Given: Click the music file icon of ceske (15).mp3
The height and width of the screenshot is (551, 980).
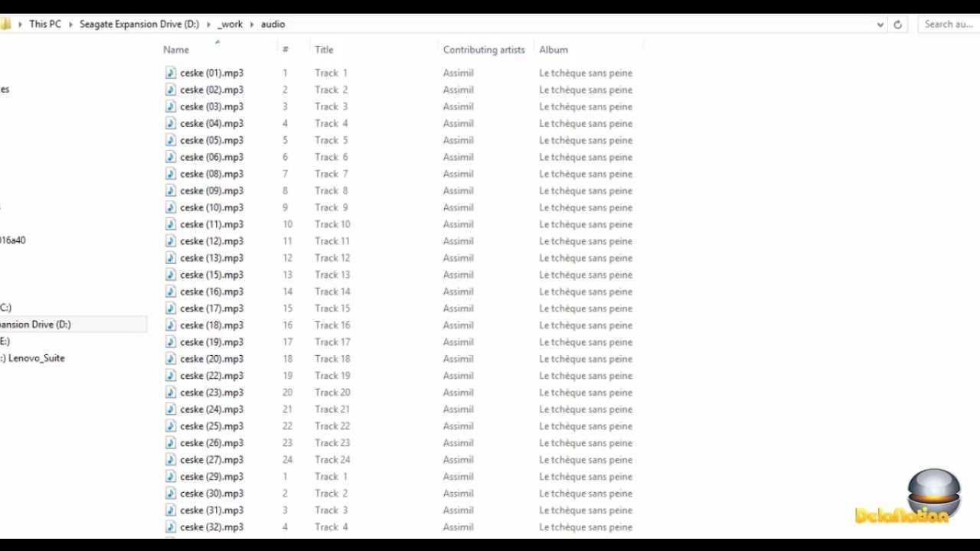Looking at the screenshot, I should pyautogui.click(x=171, y=275).
